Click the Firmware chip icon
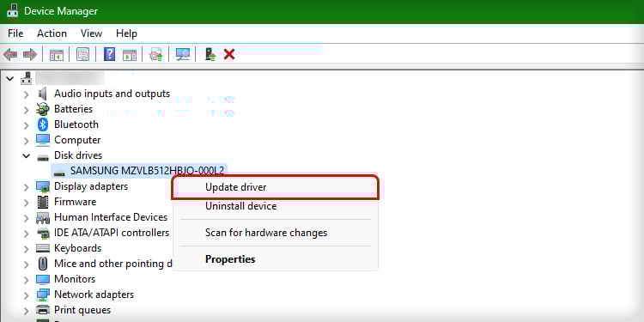Viewport: 644px width, 322px height. coord(43,202)
